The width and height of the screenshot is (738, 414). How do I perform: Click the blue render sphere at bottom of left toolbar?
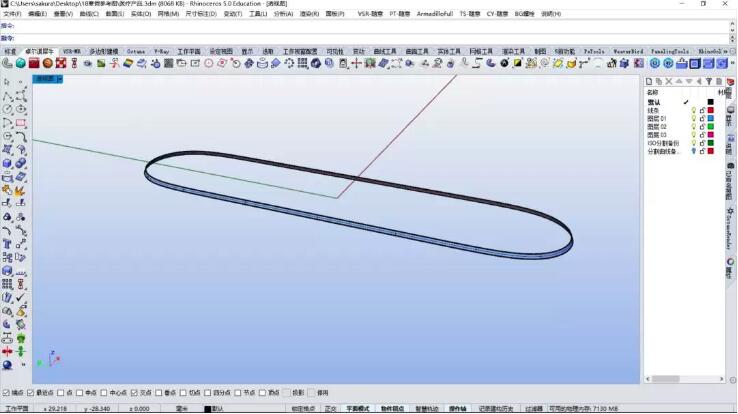[x=7, y=365]
